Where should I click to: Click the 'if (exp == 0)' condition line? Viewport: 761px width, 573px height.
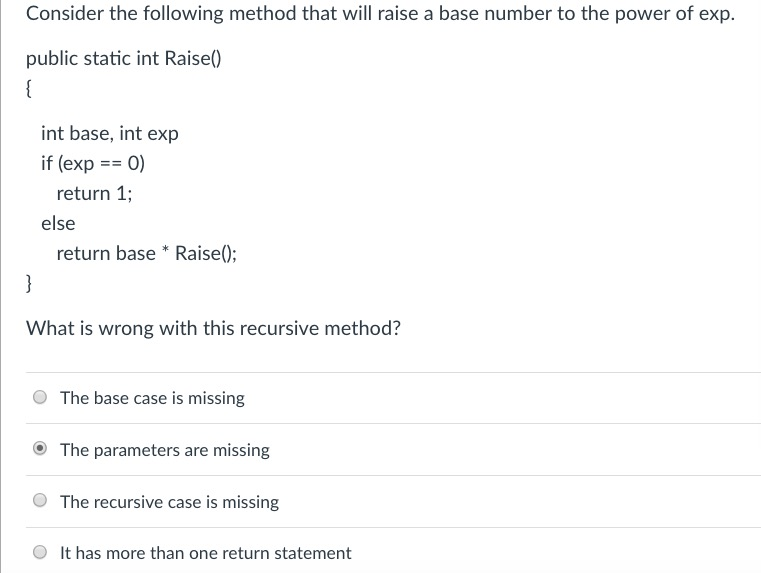[x=93, y=163]
